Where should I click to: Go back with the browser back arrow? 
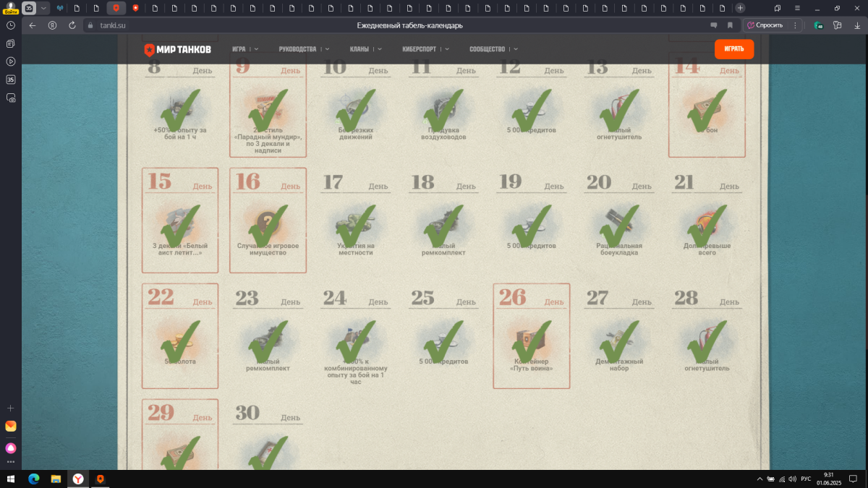(x=32, y=25)
